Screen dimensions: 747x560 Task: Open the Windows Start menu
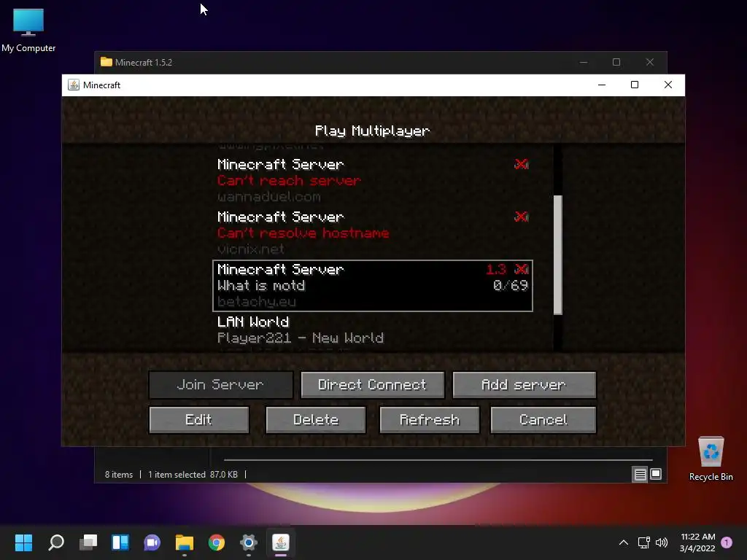[23, 542]
